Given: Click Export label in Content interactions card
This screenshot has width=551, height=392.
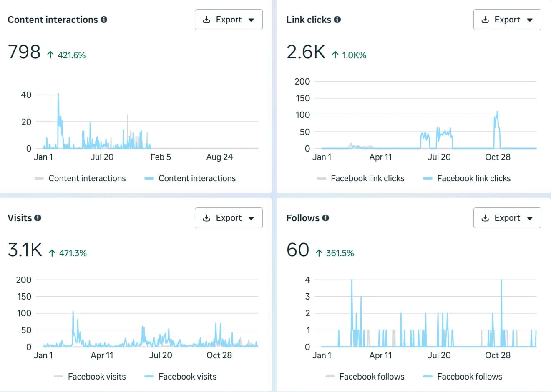Looking at the screenshot, I should click(229, 20).
